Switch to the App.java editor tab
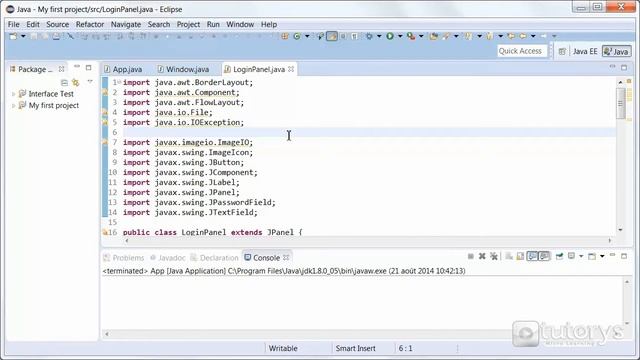 click(x=123, y=69)
